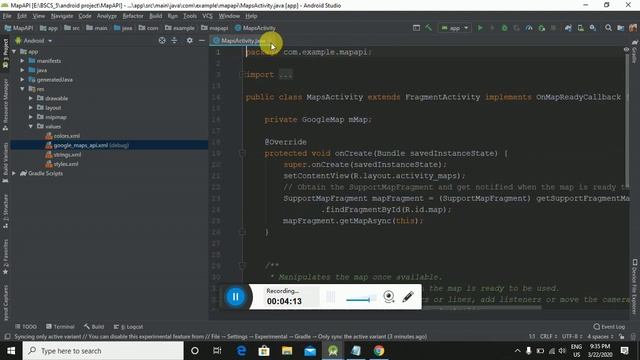Toggle the Resource Manager side tab
The height and width of the screenshot is (360, 640).
(x=5, y=105)
